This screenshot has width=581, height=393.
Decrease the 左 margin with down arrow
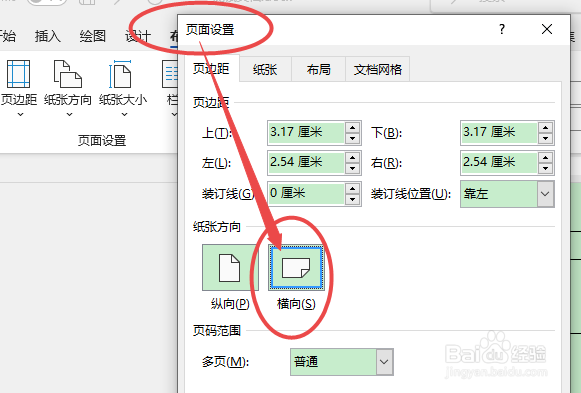point(352,169)
